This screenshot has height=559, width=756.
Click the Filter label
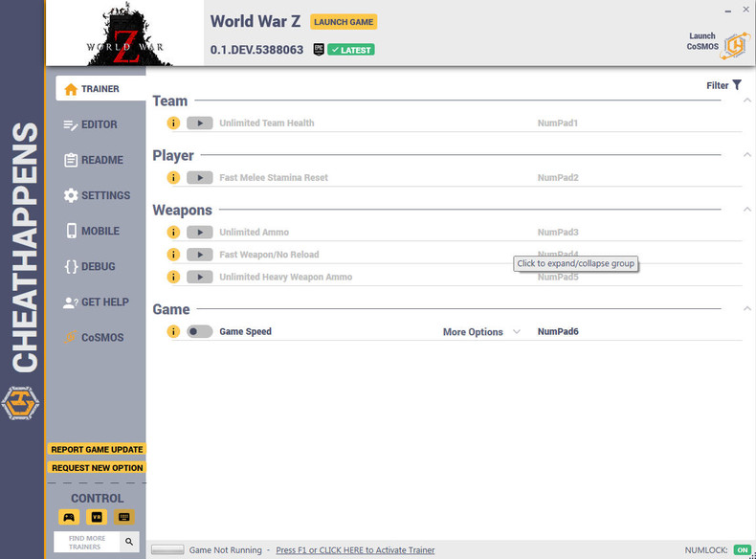(x=717, y=85)
